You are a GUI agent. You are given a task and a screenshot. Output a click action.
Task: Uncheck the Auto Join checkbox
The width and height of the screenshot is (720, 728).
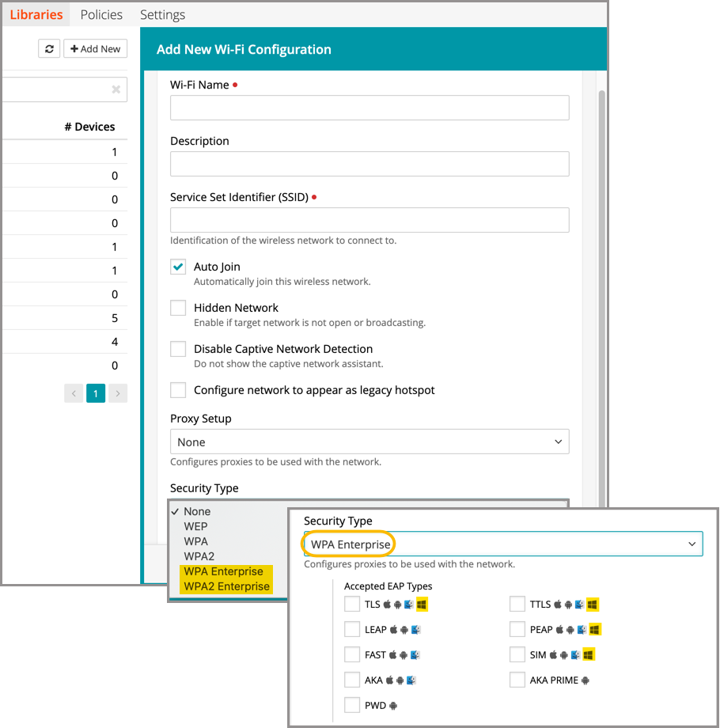[178, 267]
